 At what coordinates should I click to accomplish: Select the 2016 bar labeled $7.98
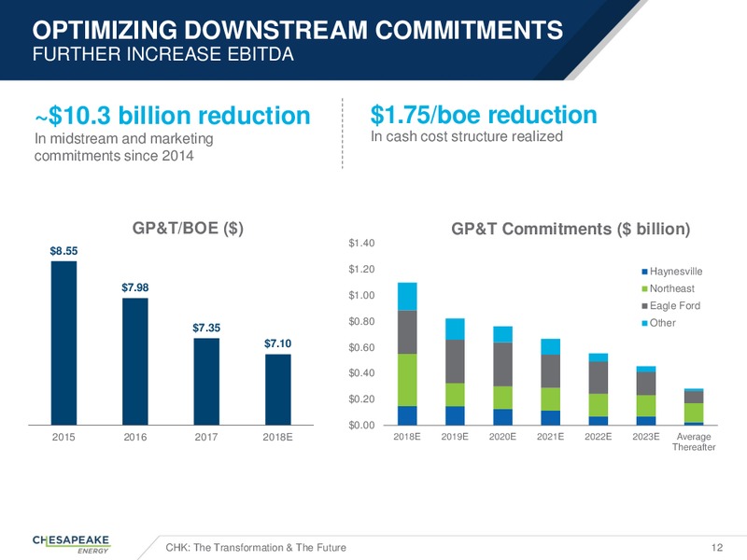(x=135, y=361)
